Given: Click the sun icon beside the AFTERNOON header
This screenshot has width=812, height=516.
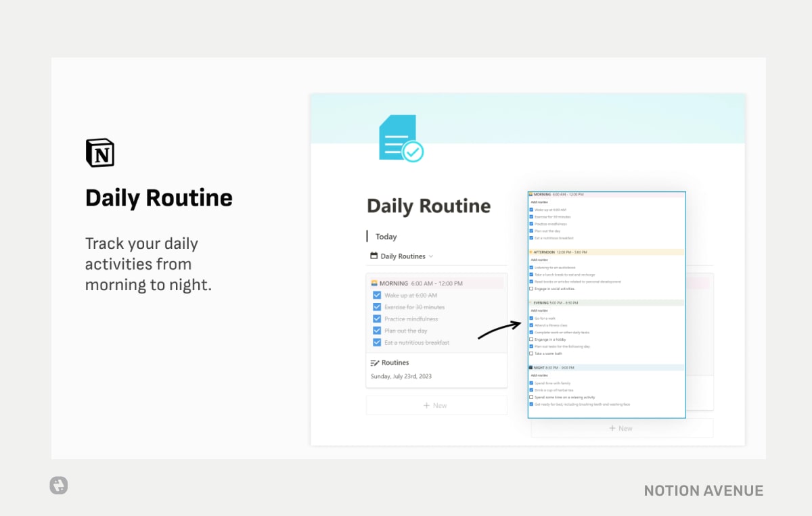Looking at the screenshot, I should [531, 251].
